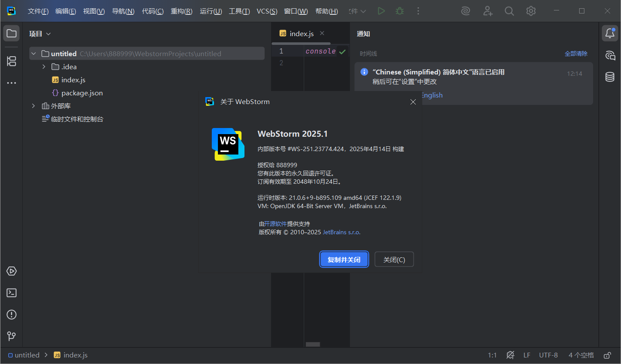621x364 pixels.
Task: Select 临时文件和控制台 in the project tree
Action: point(77,119)
